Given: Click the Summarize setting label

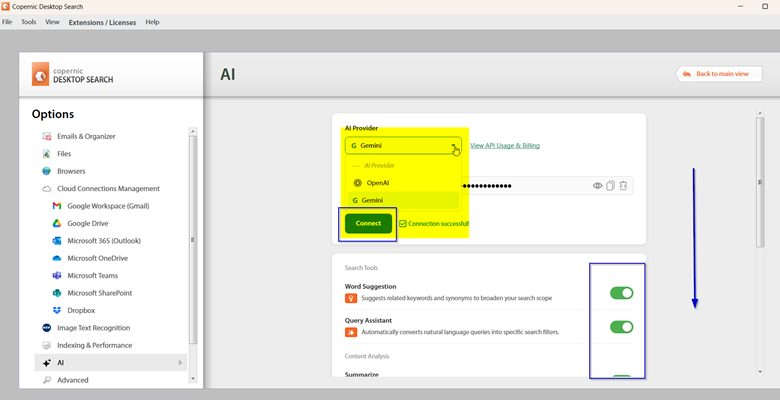Looking at the screenshot, I should coord(362,375).
